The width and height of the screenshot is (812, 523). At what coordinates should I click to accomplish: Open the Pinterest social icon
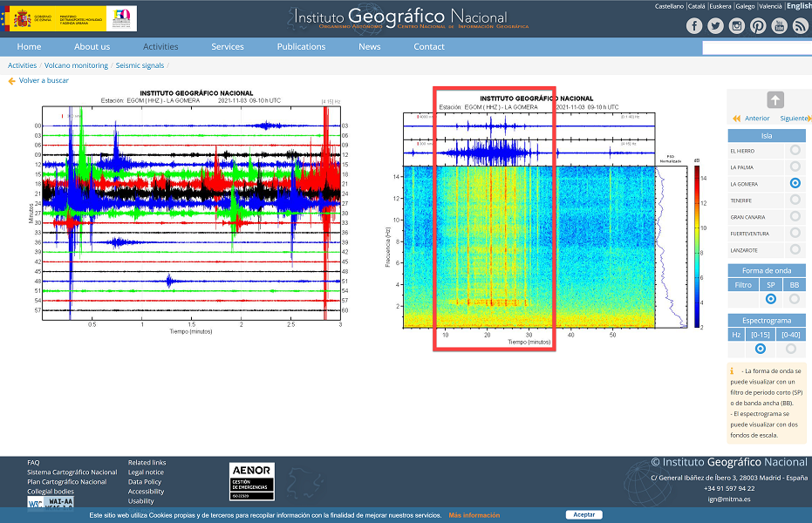point(758,26)
